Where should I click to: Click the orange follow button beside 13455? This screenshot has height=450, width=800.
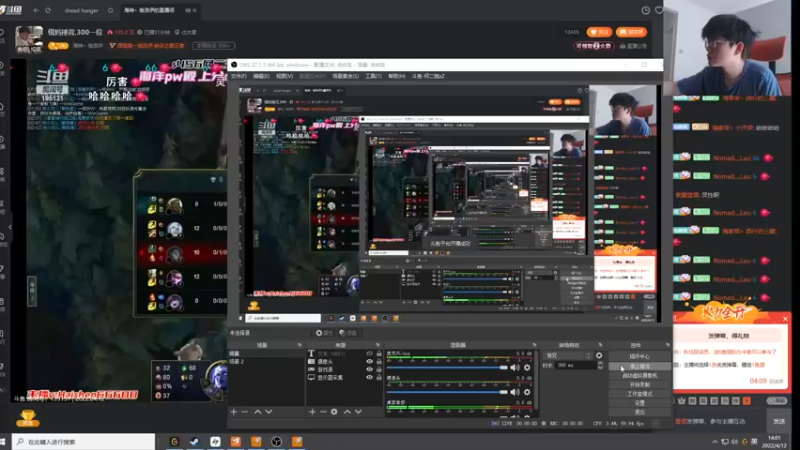tap(599, 32)
